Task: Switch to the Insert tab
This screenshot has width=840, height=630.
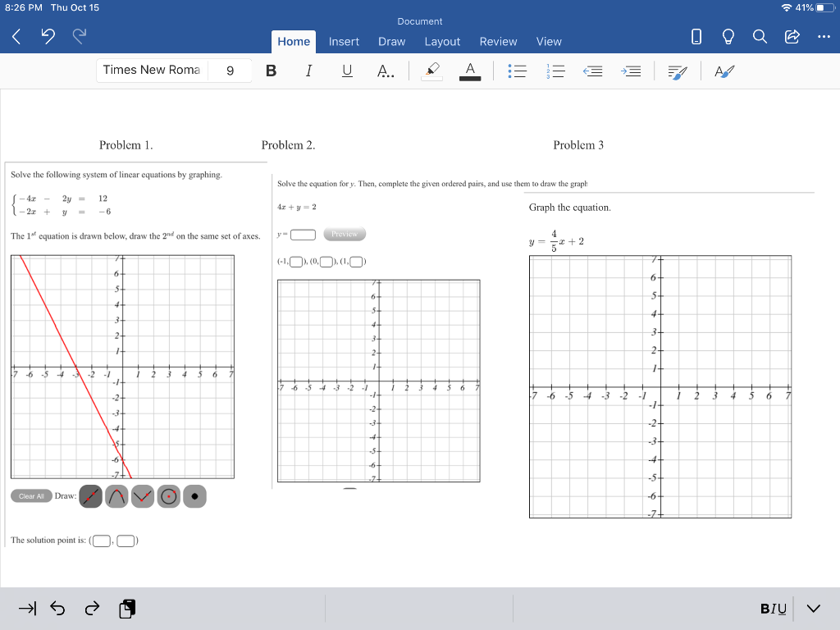Action: point(344,41)
